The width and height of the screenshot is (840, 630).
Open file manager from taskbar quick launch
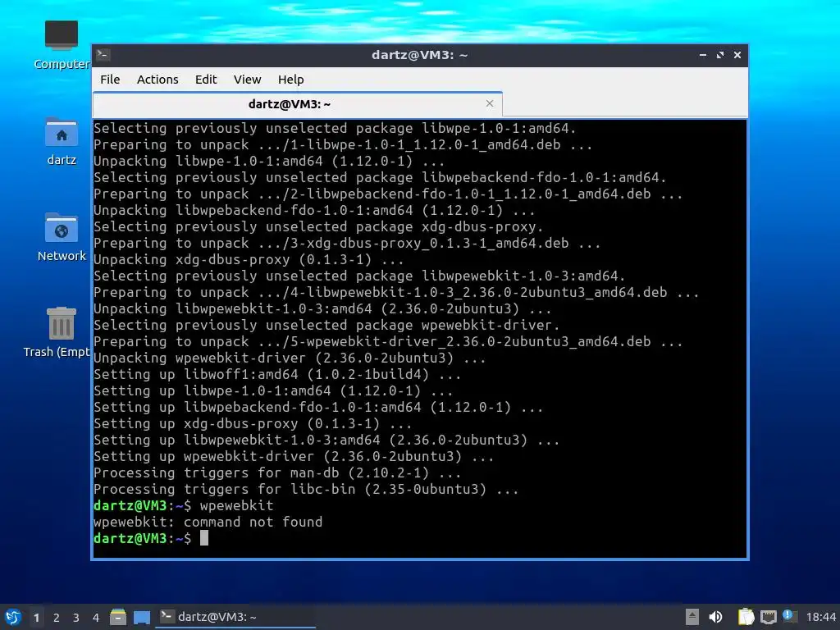pos(118,617)
